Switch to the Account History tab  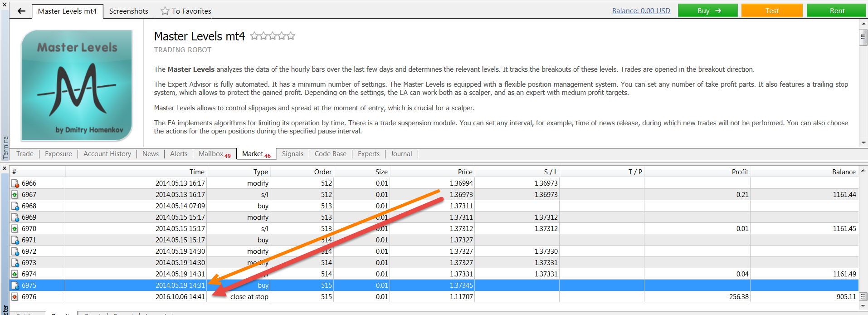(x=107, y=154)
